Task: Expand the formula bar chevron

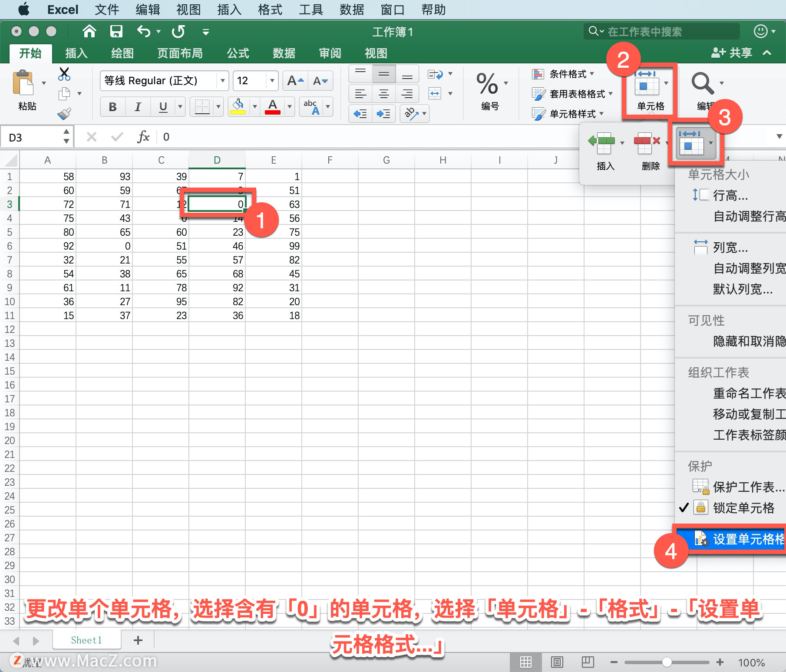Action: pos(779,137)
